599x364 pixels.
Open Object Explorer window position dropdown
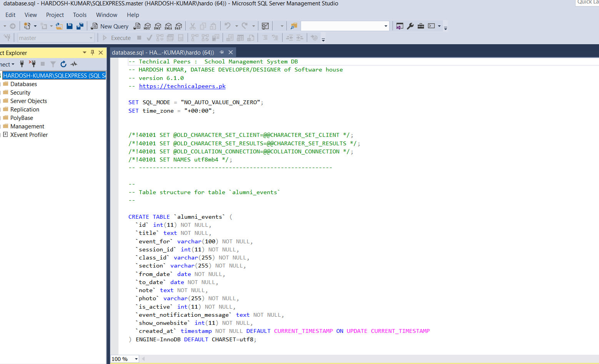point(85,53)
